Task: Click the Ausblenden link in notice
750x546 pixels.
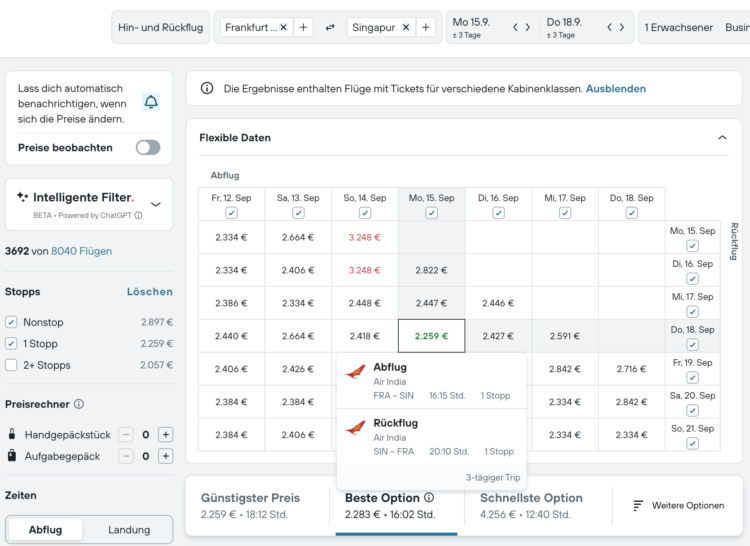Action: (x=615, y=89)
